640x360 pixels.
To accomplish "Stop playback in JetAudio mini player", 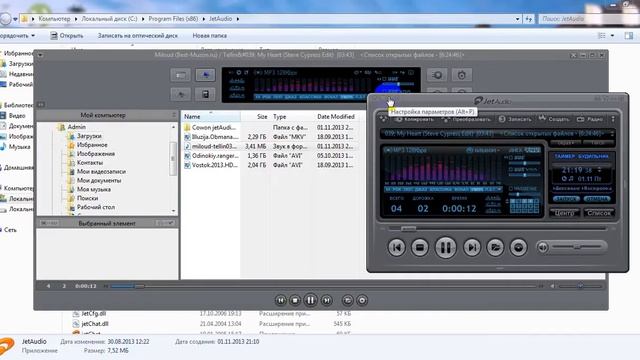I will point(420,247).
